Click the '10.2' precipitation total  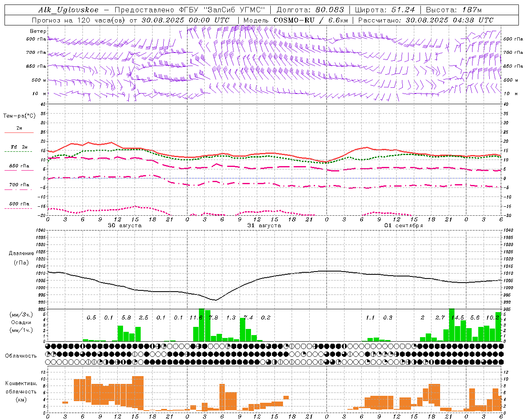492,318
